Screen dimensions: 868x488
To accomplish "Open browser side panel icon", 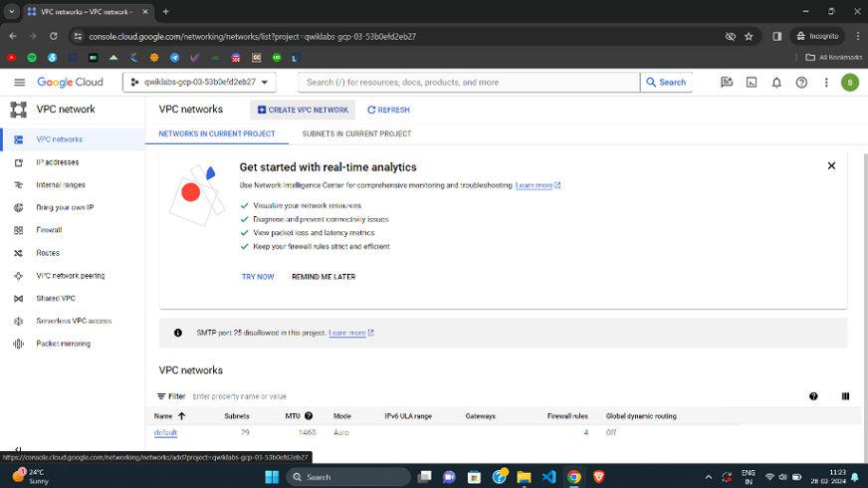I will (777, 36).
